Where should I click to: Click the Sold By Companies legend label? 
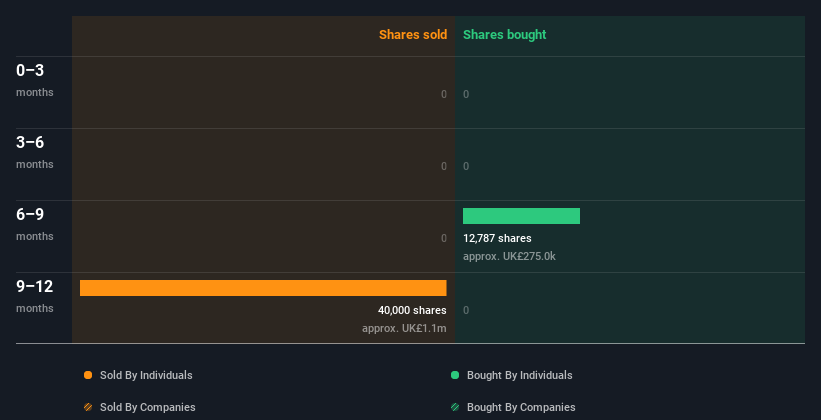click(148, 407)
